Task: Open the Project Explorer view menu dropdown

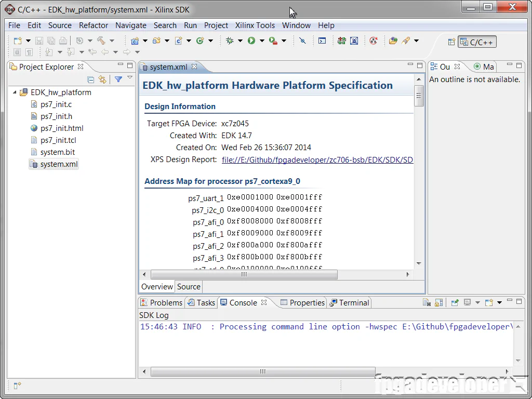Action: [129, 78]
